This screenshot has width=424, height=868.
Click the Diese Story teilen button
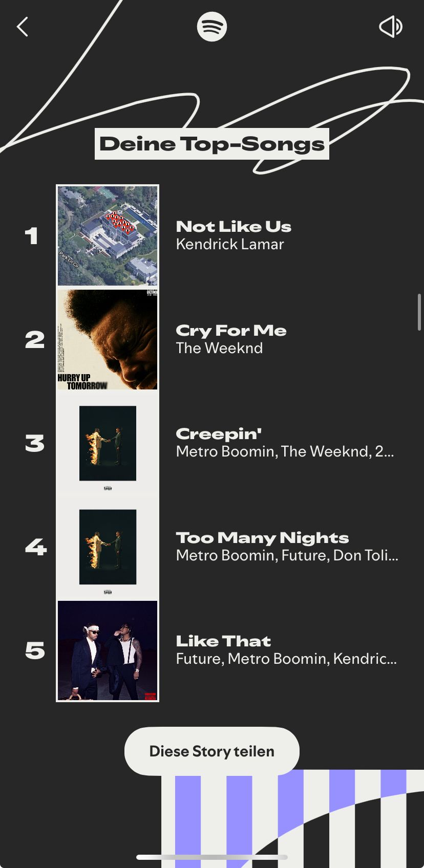pos(212,751)
